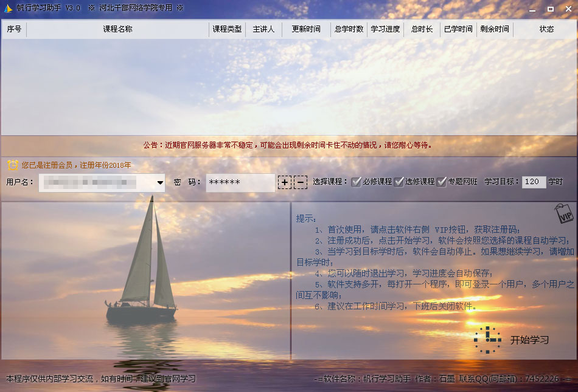Toggle the 选修课程 checkbox
Screen dimensions: 578x392
tap(399, 181)
